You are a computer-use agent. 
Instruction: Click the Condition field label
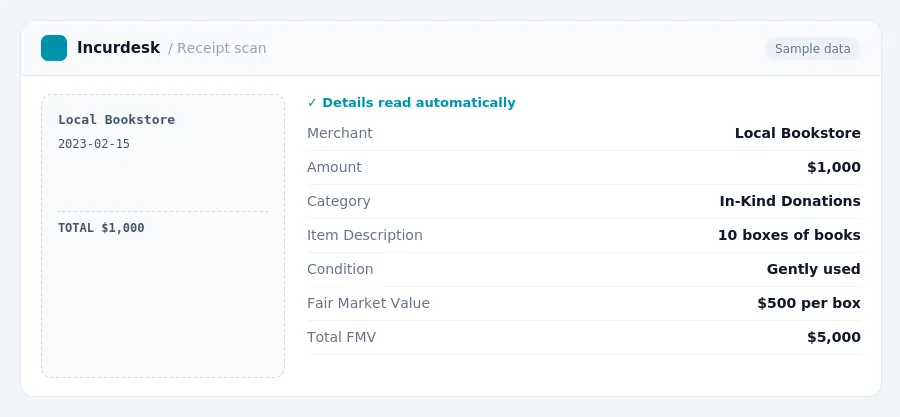340,269
